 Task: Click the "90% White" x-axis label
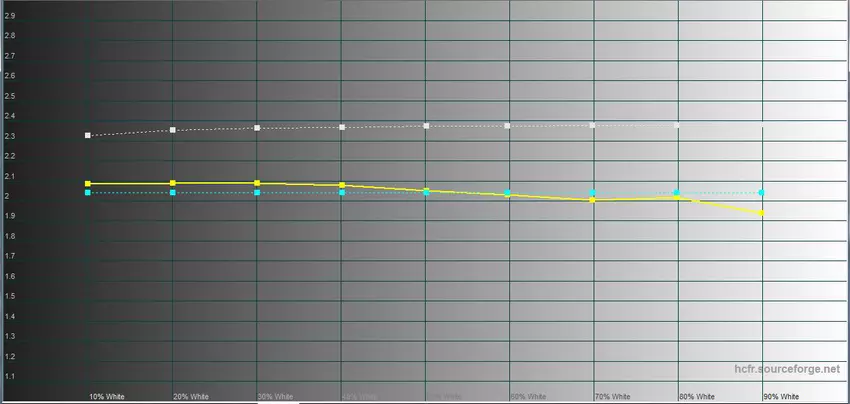coord(780,397)
